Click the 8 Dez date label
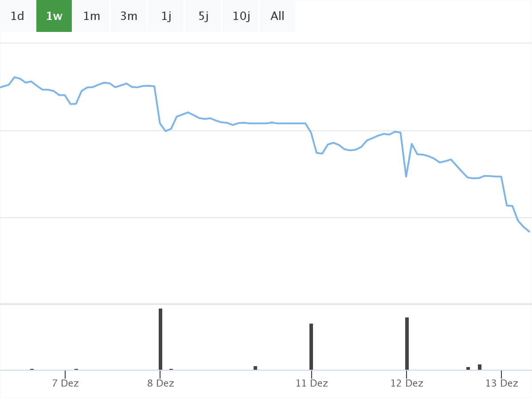The image size is (532, 399). [160, 383]
